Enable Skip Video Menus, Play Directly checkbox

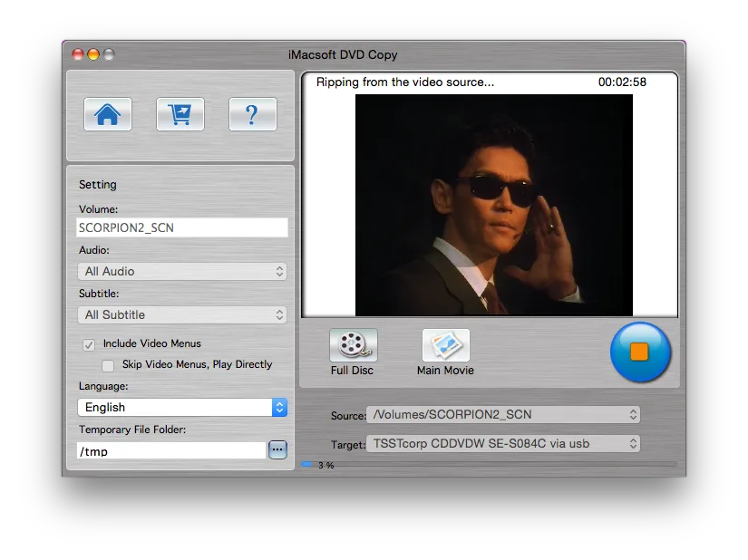(x=108, y=365)
